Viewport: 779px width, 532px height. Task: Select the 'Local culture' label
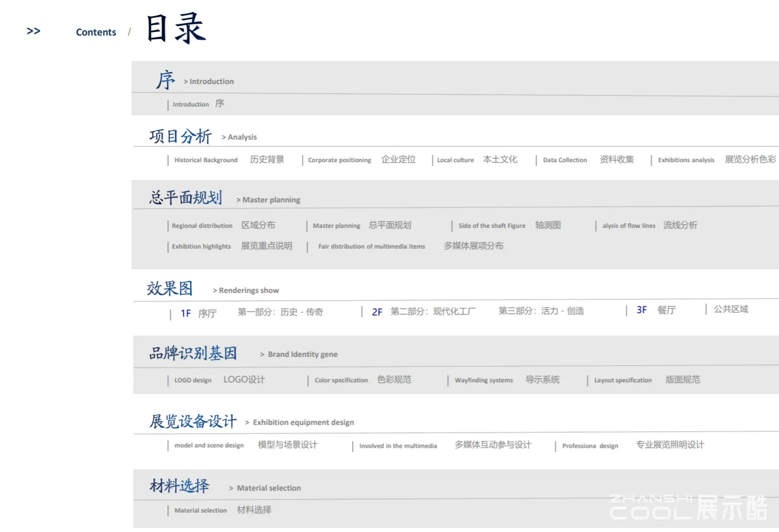pyautogui.click(x=456, y=160)
